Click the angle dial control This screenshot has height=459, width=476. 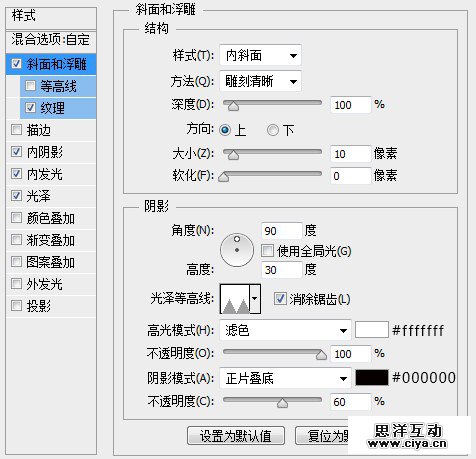(x=237, y=250)
